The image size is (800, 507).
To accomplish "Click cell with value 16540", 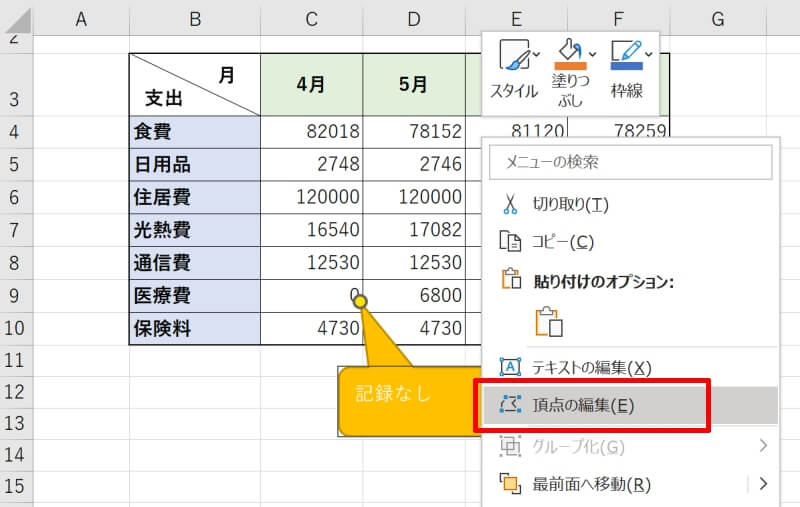I will pos(312,230).
